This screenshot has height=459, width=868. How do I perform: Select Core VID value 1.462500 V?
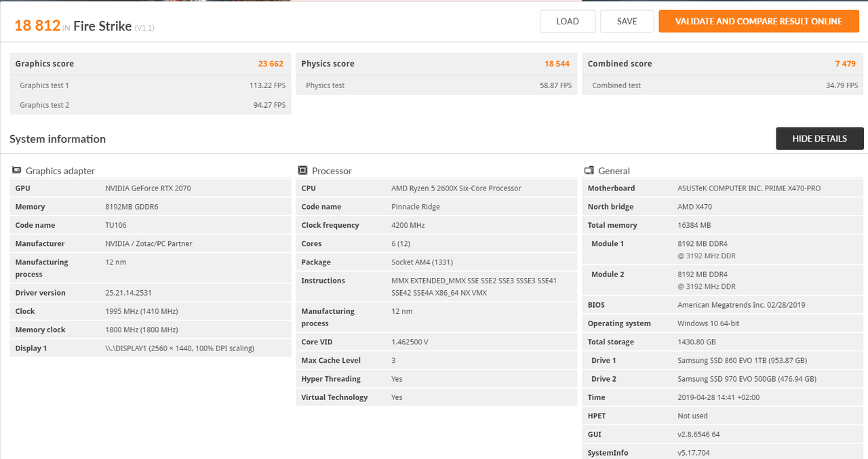tap(410, 342)
